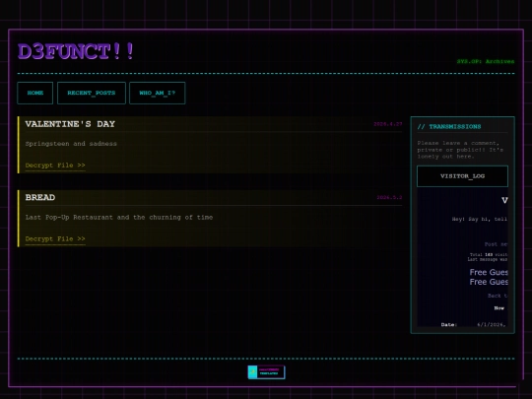Open the WHO_AM_I? page

tap(157, 93)
